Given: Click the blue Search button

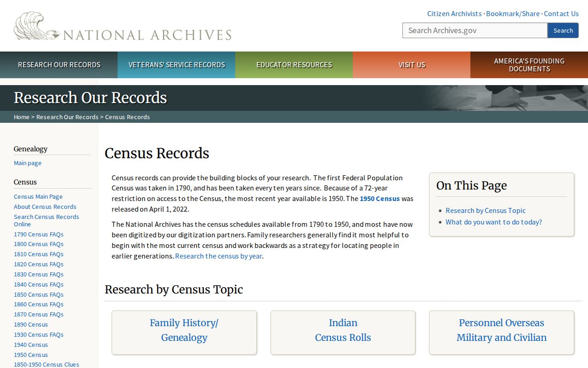Looking at the screenshot, I should [x=563, y=30].
